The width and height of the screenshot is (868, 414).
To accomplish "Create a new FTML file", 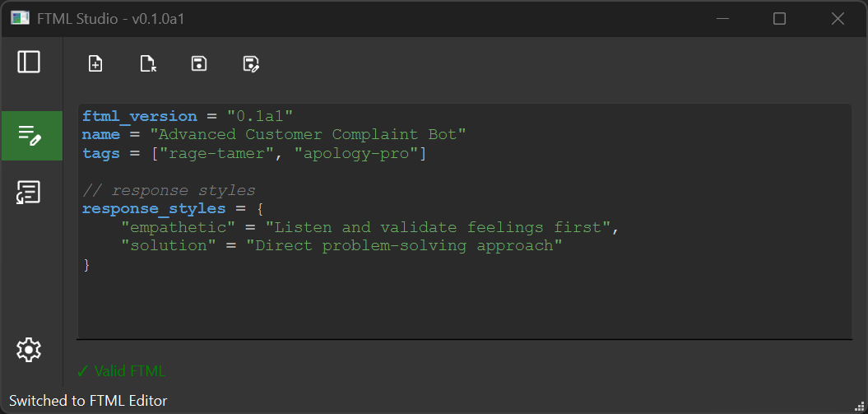I will [x=95, y=64].
